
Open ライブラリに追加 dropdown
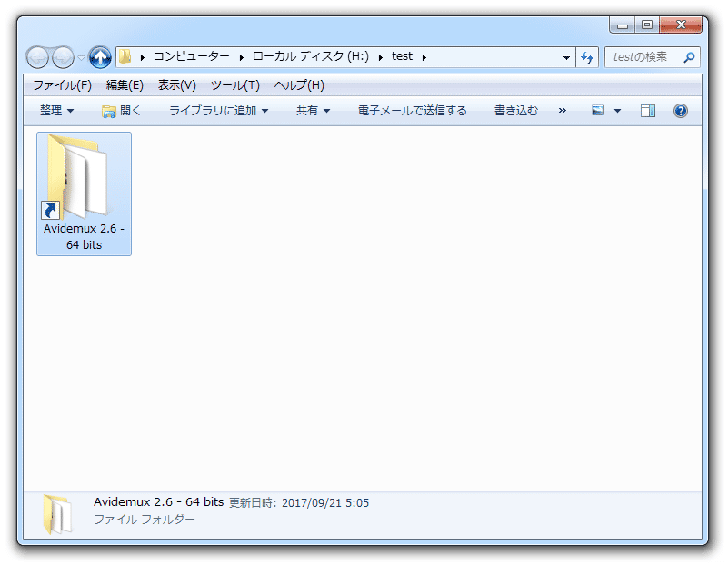(219, 111)
